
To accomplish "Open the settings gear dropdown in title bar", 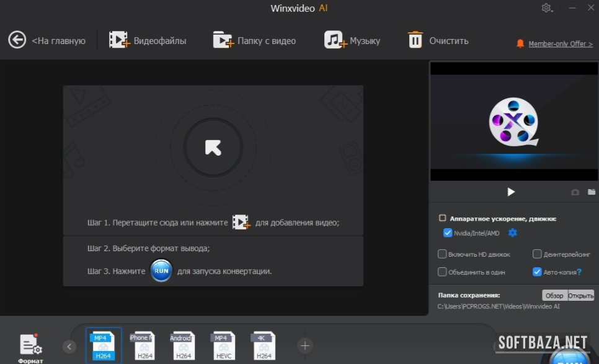I will [547, 8].
